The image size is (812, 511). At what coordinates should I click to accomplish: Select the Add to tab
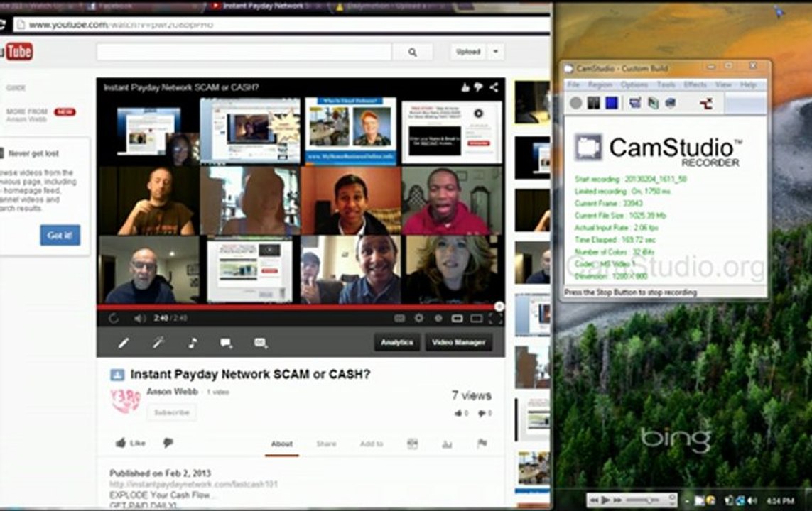(372, 444)
